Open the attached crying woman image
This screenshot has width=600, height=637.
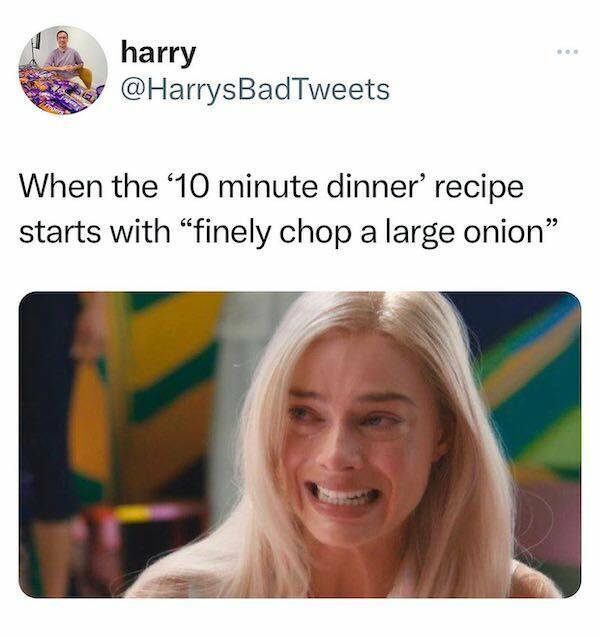point(299,443)
